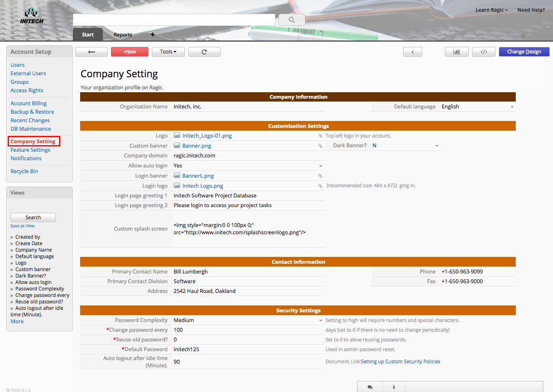Refresh the page with the reload icon
This screenshot has height=392, width=553.
[204, 52]
